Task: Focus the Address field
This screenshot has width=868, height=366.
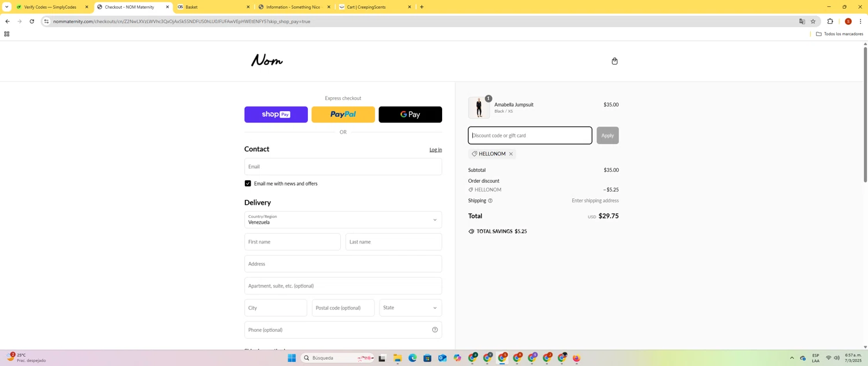Action: click(343, 264)
